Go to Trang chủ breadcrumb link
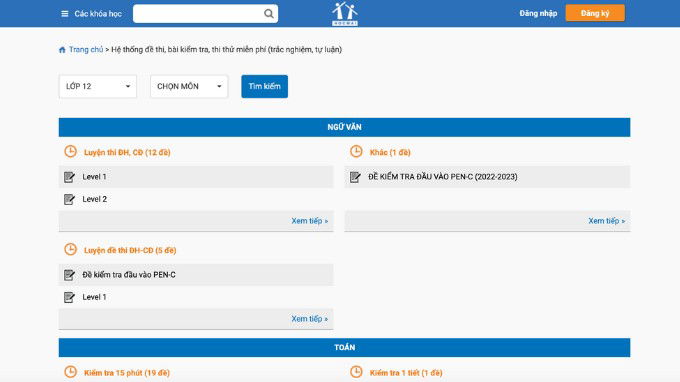The height and width of the screenshot is (382, 680). (86, 49)
